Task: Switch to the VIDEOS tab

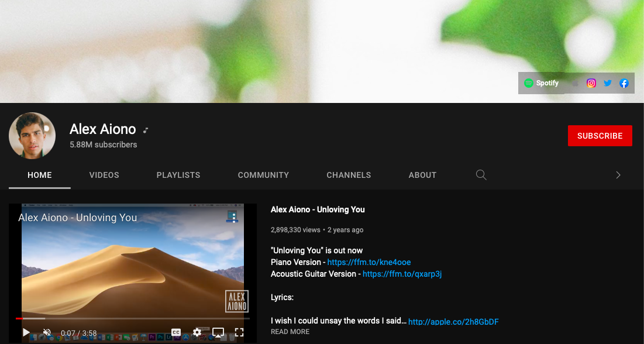Action: [104, 175]
